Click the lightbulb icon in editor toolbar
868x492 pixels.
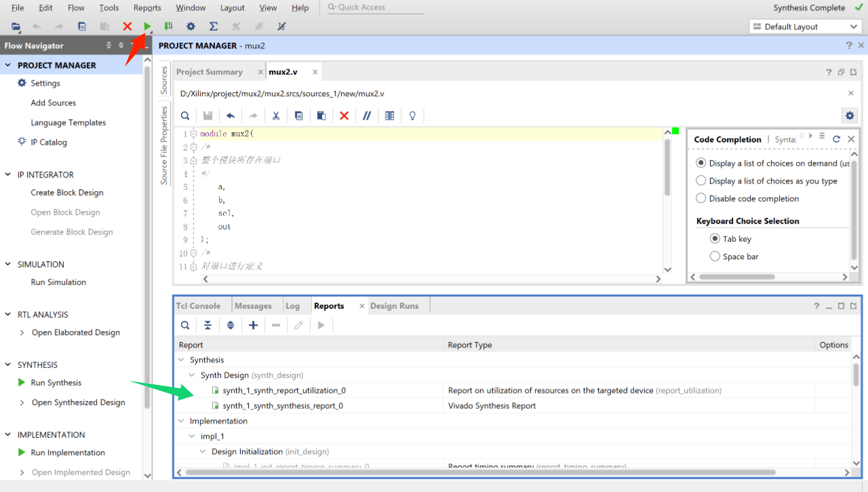coord(412,116)
